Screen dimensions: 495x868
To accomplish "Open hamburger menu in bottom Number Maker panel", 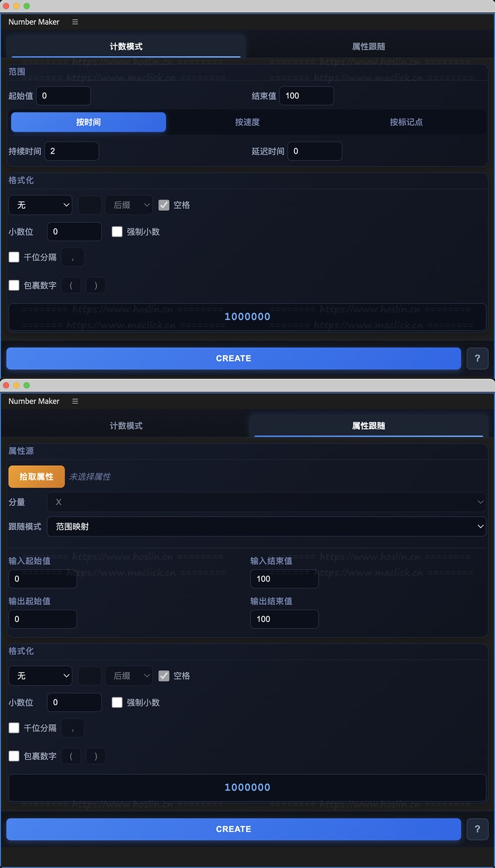I will tap(75, 401).
